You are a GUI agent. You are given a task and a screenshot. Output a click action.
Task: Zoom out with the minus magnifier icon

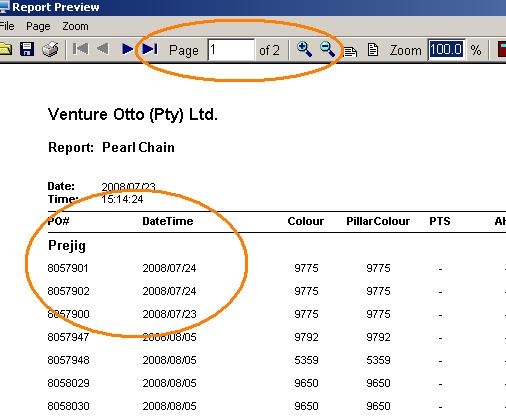point(327,49)
